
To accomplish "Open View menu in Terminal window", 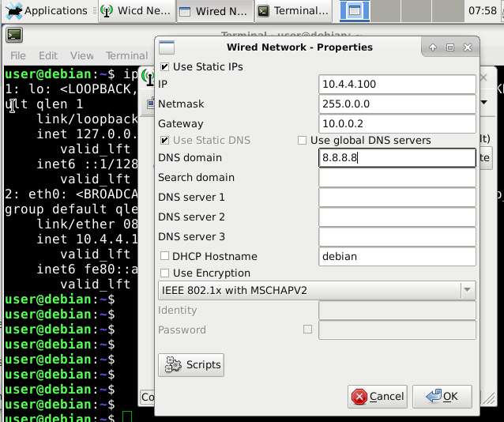I will tap(82, 55).
